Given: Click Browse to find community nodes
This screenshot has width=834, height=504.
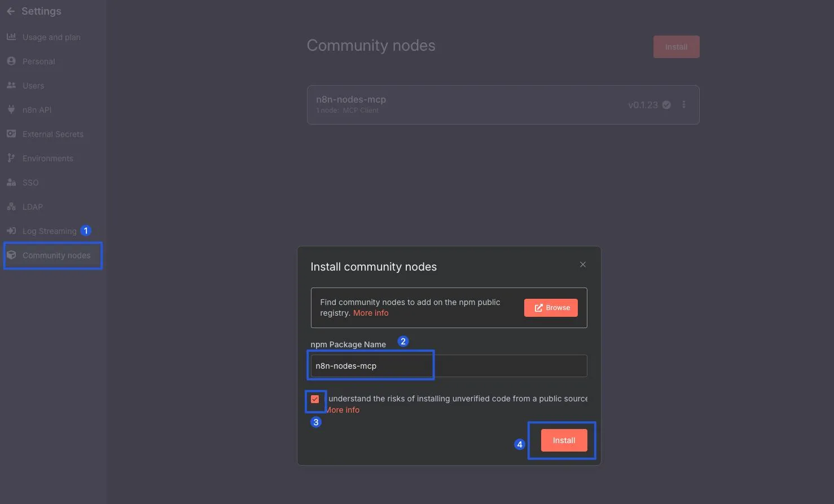Looking at the screenshot, I should click(551, 308).
